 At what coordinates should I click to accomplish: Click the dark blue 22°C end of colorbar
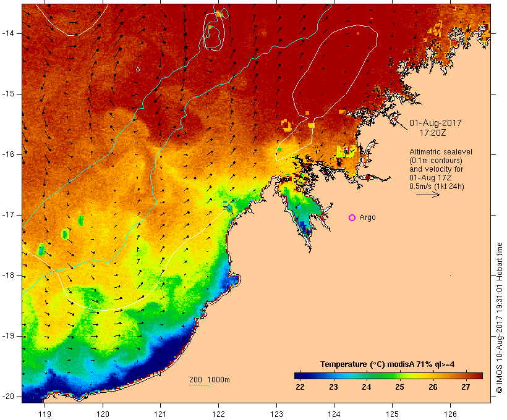[x=299, y=376]
